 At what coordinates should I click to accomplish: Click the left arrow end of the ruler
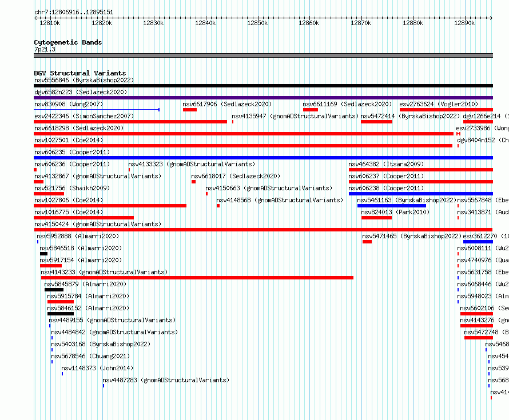[x=35, y=18]
